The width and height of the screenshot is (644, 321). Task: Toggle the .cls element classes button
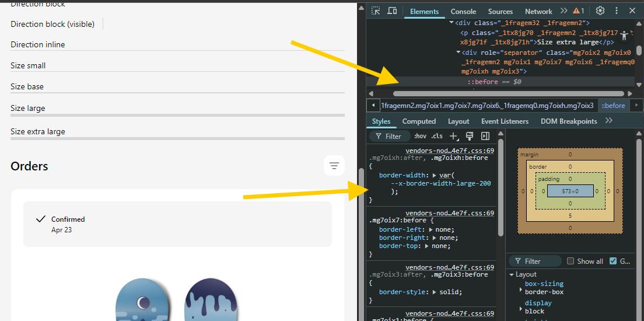[x=437, y=136]
